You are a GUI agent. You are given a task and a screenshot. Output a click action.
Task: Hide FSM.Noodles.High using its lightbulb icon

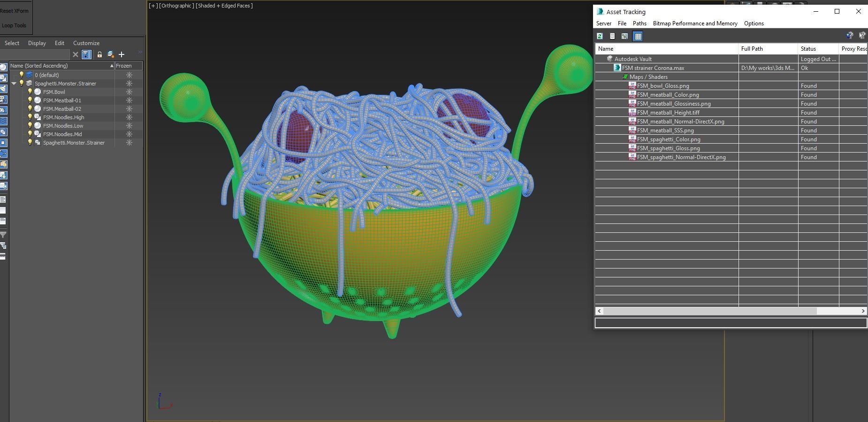click(30, 117)
